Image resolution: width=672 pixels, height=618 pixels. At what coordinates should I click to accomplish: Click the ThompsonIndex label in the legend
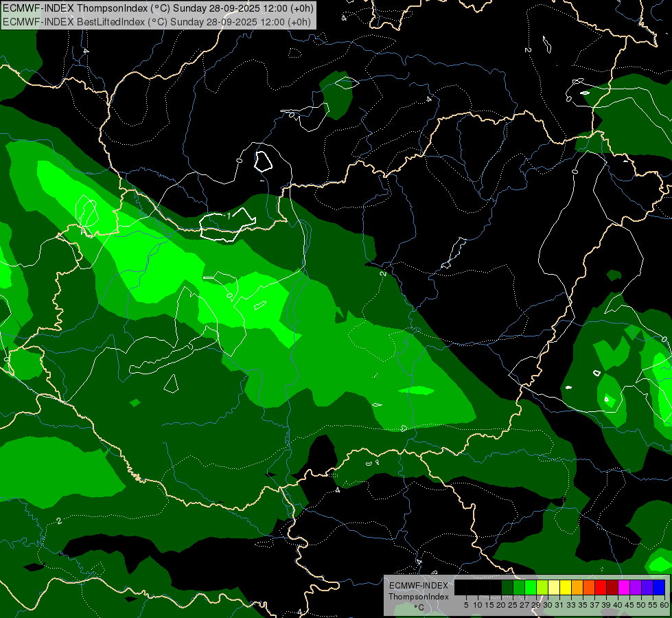click(419, 597)
